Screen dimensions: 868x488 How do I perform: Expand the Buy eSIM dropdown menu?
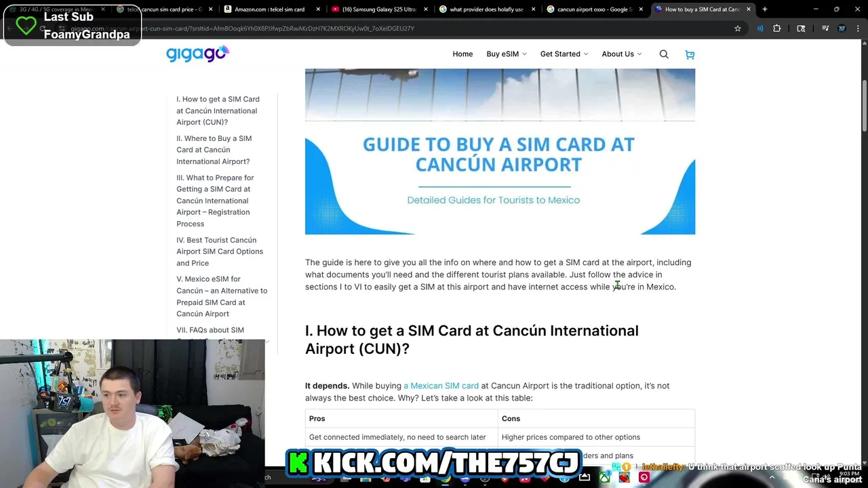pos(506,54)
